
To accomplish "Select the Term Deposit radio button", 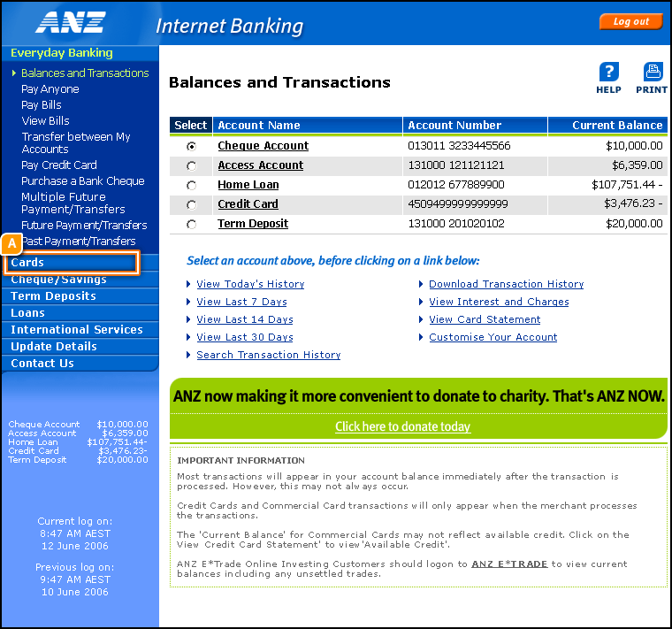I will click(x=192, y=224).
